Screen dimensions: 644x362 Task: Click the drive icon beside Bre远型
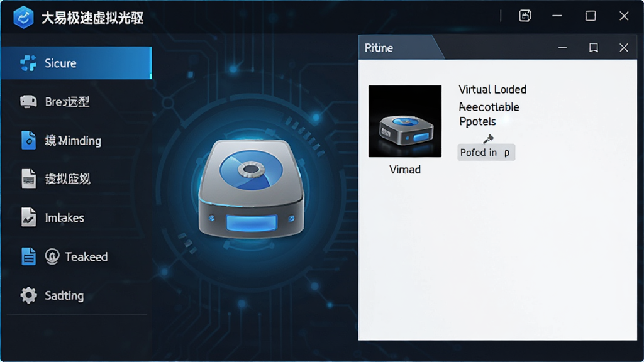28,101
